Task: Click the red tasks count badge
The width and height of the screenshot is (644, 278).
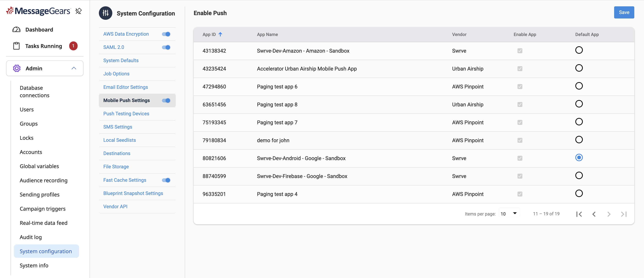Action: 73,46
